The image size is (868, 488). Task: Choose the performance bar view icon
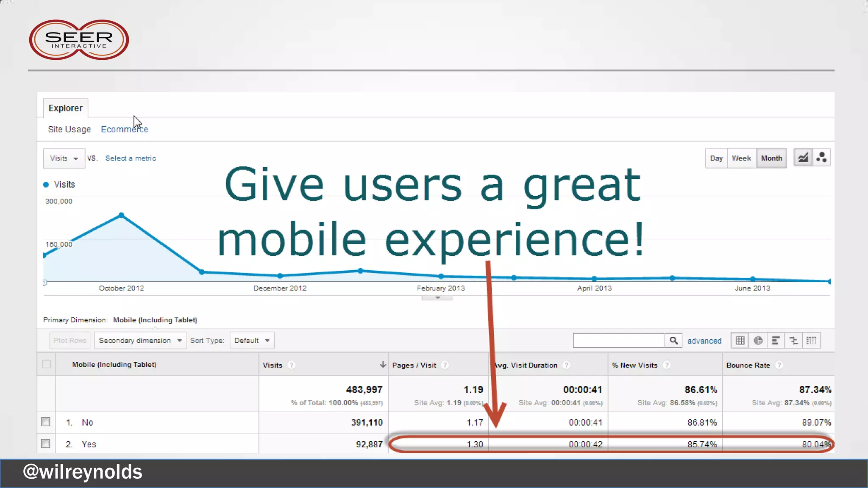pyautogui.click(x=776, y=341)
